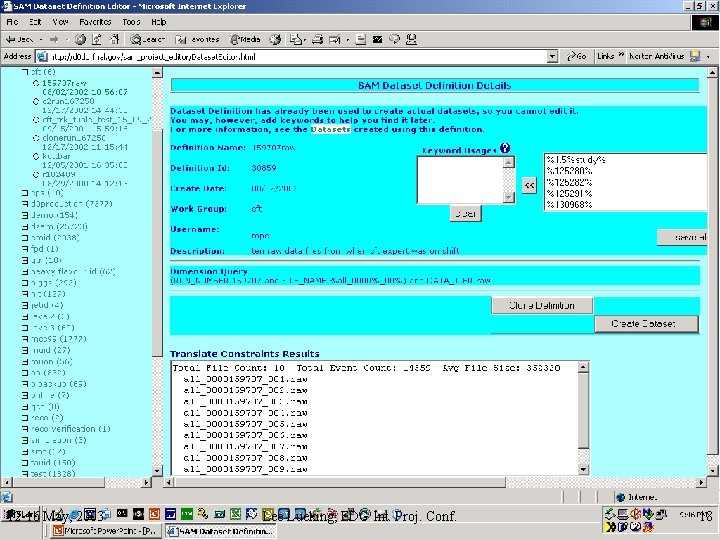Screen dimensions: 720x540
Task: Click the Create Dataset button
Action: tap(647, 324)
